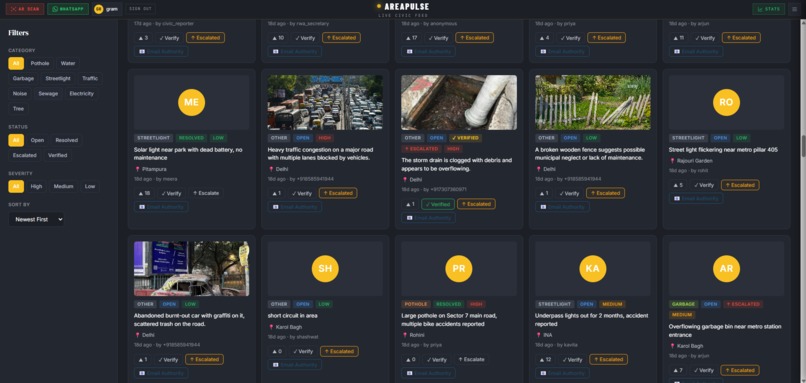Click the SH avatar circle
The image size is (806, 383).
tap(325, 268)
